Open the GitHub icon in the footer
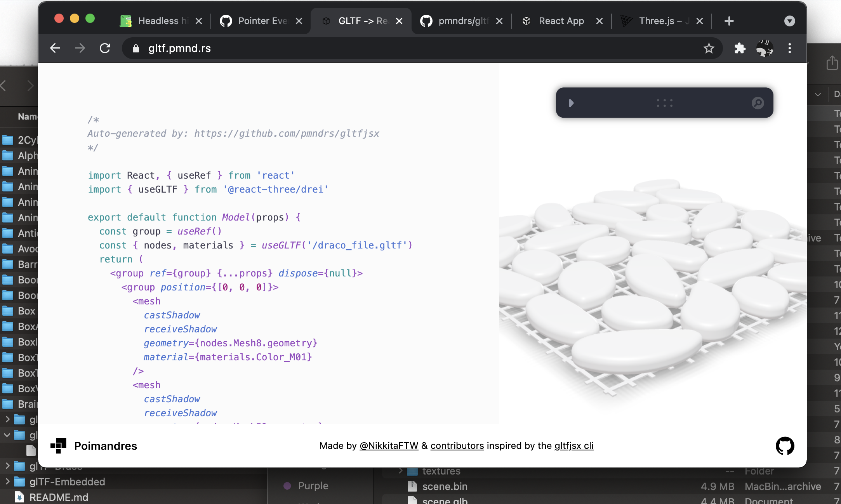 pyautogui.click(x=785, y=446)
